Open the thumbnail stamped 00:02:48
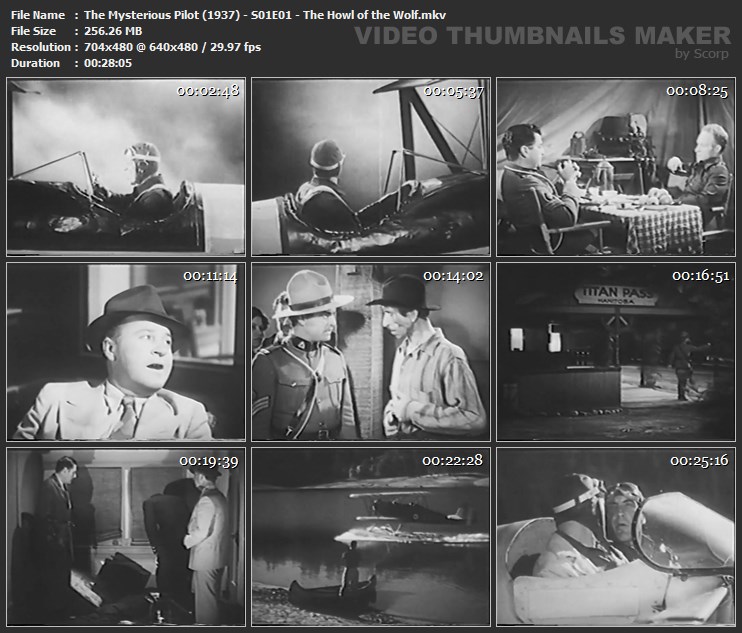The width and height of the screenshot is (742, 633). pyautogui.click(x=126, y=167)
